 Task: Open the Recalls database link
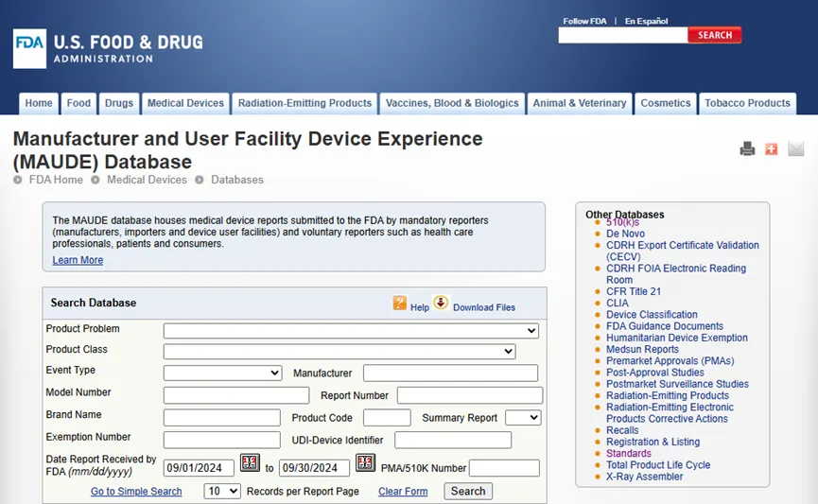[622, 430]
